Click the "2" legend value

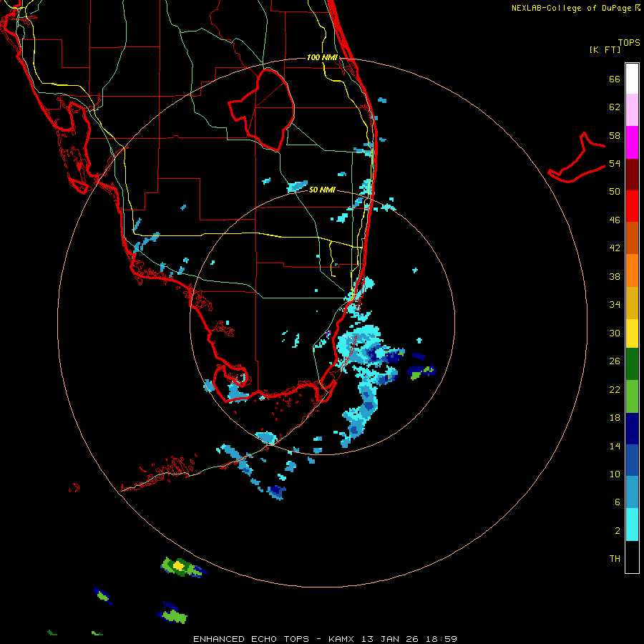click(x=617, y=531)
